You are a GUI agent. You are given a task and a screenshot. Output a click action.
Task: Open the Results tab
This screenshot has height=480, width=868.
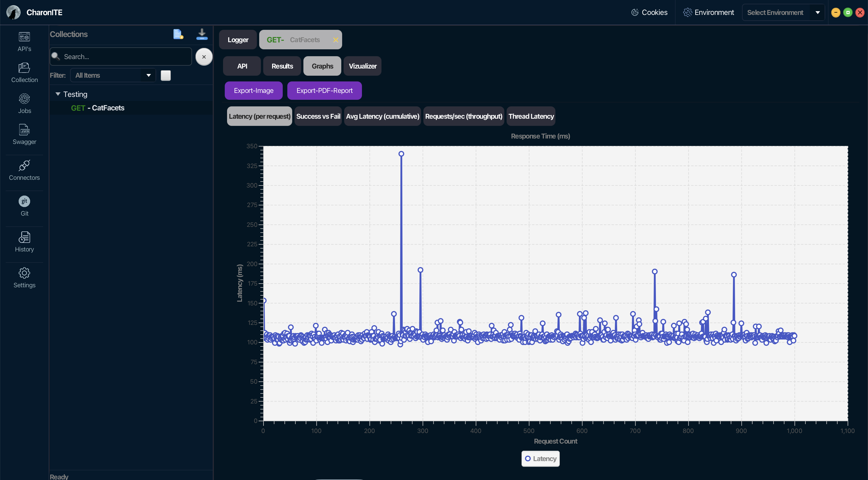[282, 66]
